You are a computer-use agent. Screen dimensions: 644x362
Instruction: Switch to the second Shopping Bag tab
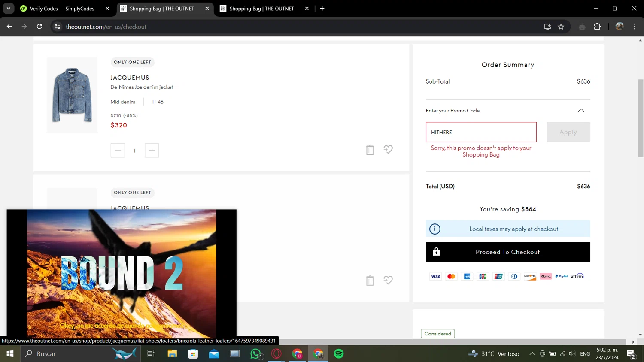[264, 9]
